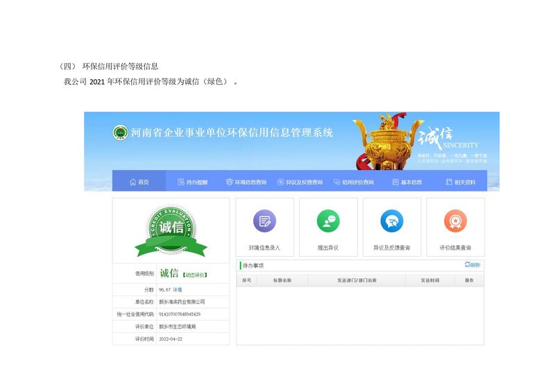Select 异议及反馈查询 in the navigation bar
555x392 pixels.
(300, 182)
